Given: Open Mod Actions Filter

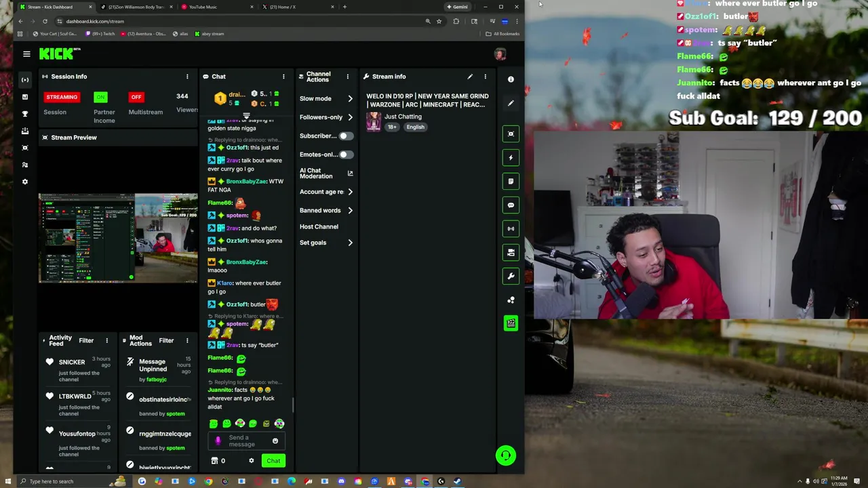Looking at the screenshot, I should pos(166,341).
